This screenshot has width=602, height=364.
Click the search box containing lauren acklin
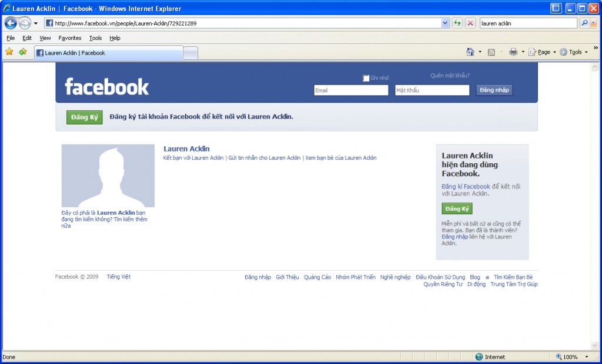(529, 23)
